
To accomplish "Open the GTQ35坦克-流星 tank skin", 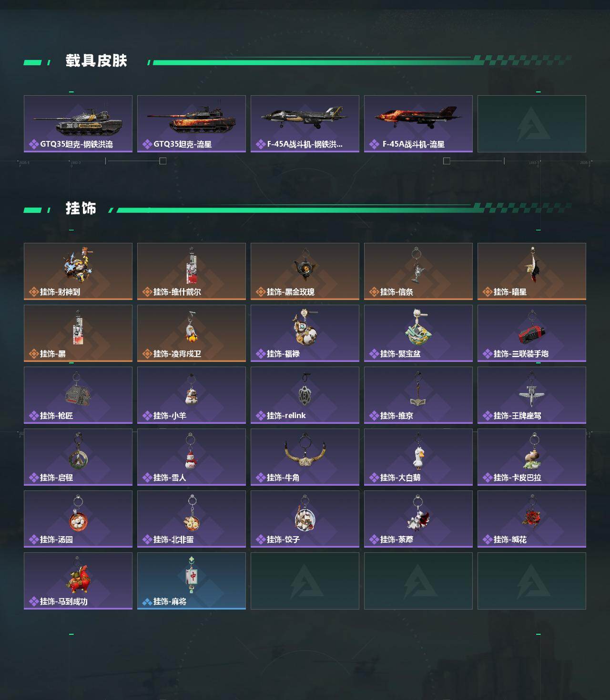I will click(x=192, y=124).
